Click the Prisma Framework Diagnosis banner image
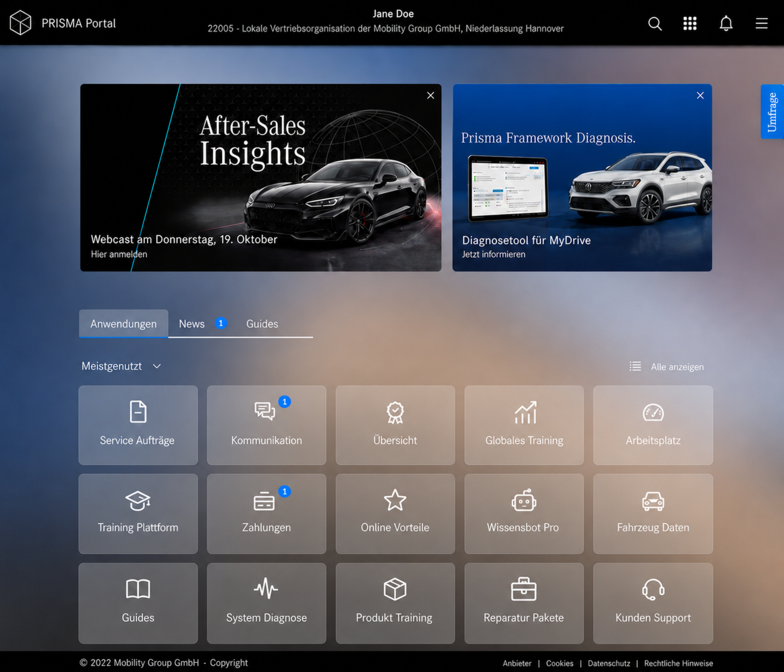Image resolution: width=784 pixels, height=672 pixels. coord(582,177)
